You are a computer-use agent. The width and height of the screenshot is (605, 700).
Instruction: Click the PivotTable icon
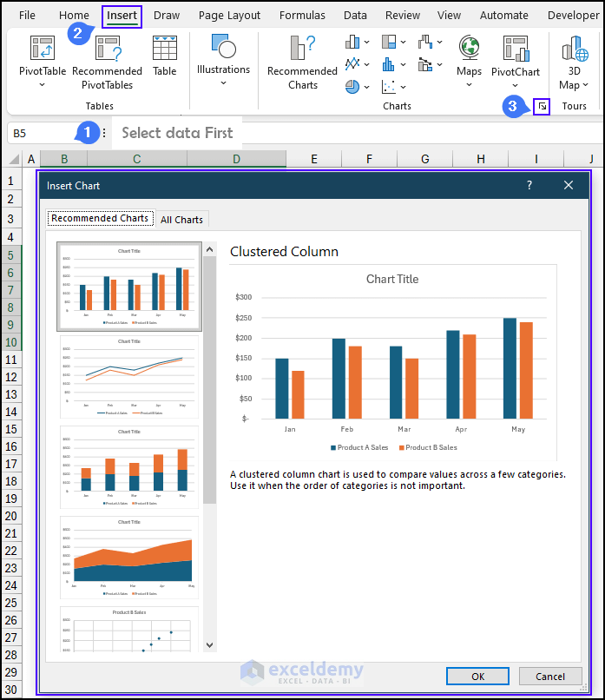point(43,49)
